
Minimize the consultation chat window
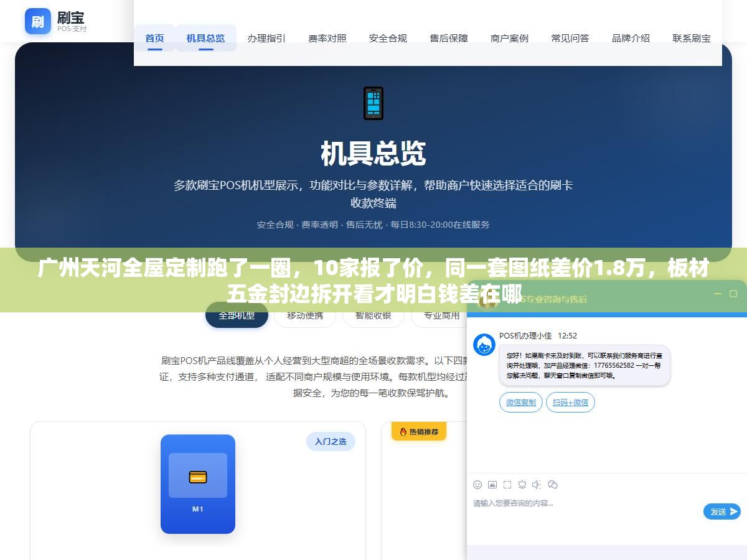click(717, 294)
